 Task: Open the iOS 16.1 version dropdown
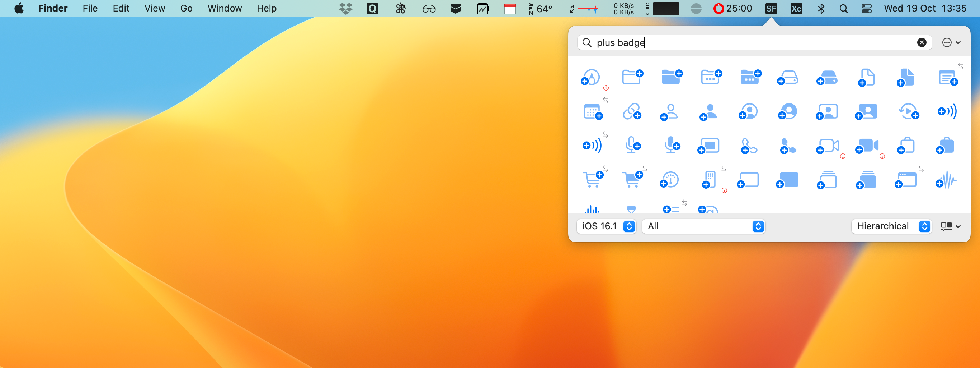[x=607, y=226]
